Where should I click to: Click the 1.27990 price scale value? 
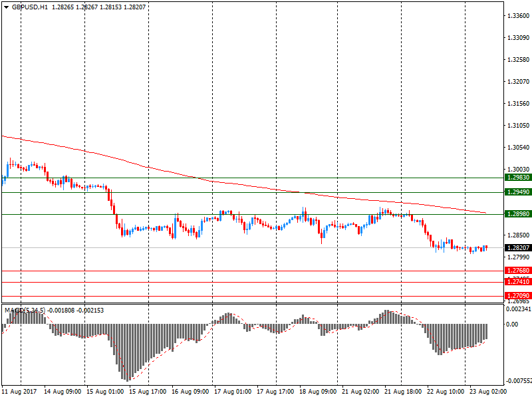pyautogui.click(x=518, y=257)
